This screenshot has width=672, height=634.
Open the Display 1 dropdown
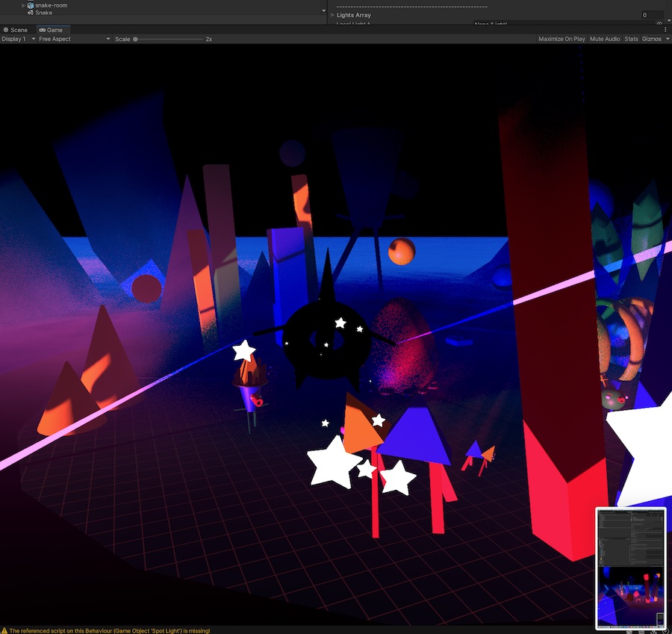[x=18, y=39]
